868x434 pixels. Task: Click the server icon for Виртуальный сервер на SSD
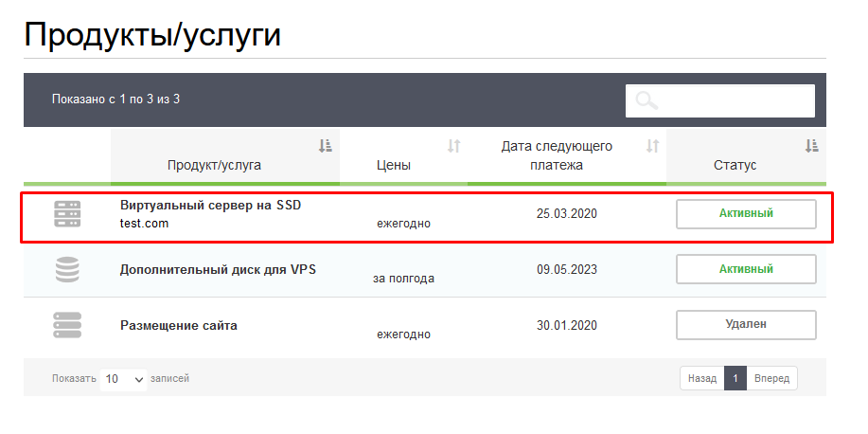[x=67, y=215]
